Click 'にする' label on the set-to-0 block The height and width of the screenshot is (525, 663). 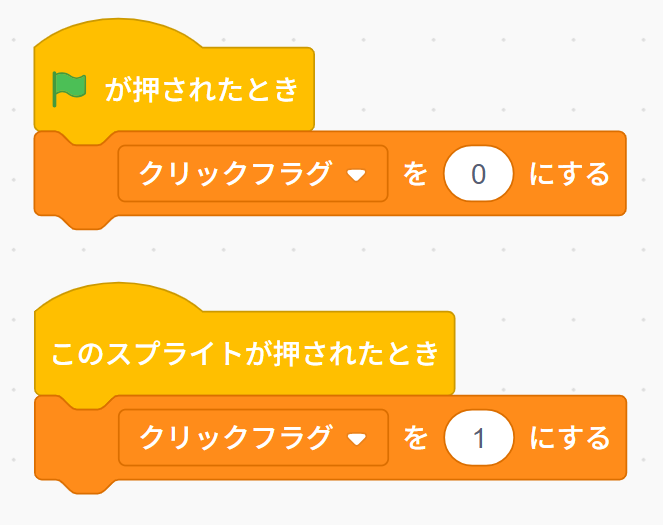click(570, 174)
